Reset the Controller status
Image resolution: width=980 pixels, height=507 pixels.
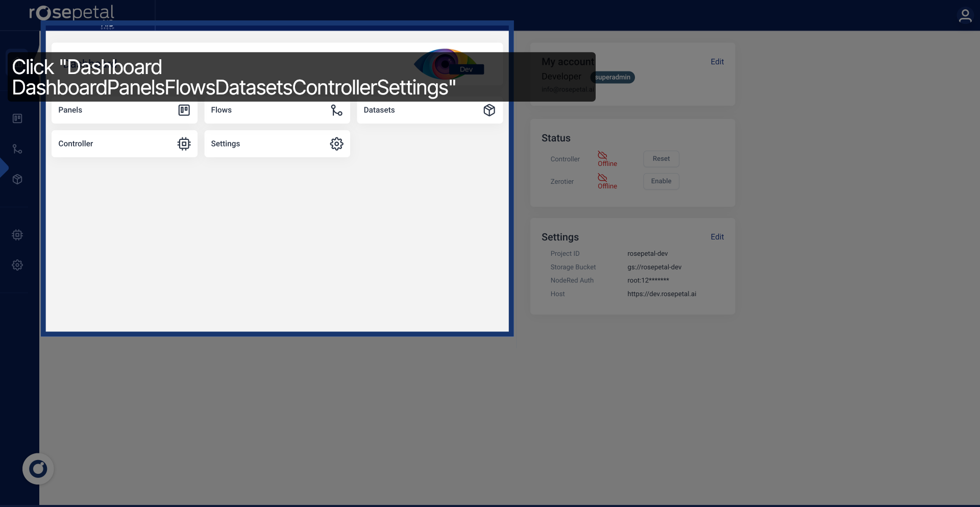[x=661, y=159]
